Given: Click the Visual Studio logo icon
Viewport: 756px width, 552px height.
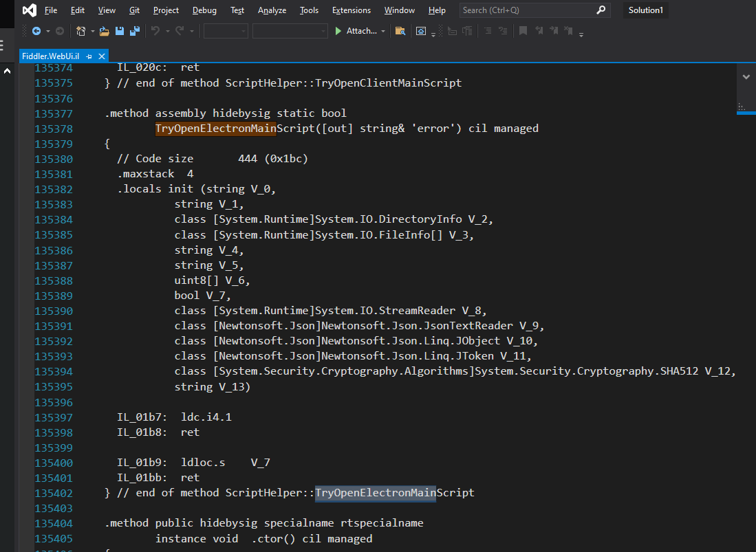Looking at the screenshot, I should coord(30,10).
